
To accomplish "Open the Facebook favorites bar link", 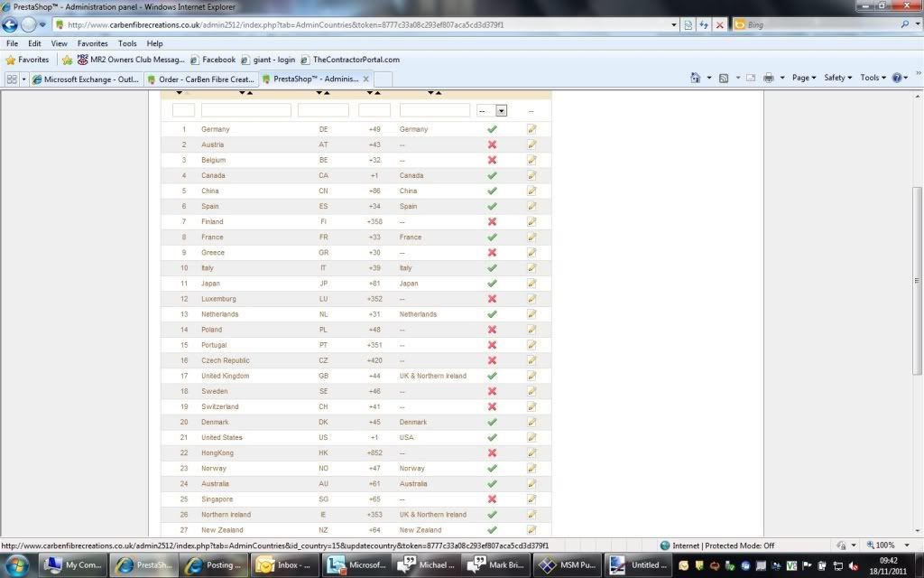I will coord(212,60).
